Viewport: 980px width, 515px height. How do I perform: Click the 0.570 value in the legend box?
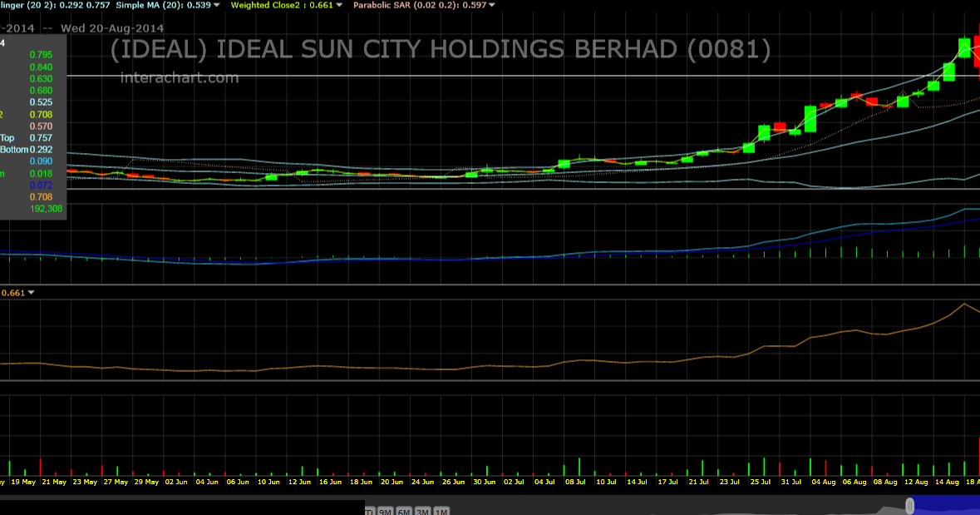click(x=42, y=126)
